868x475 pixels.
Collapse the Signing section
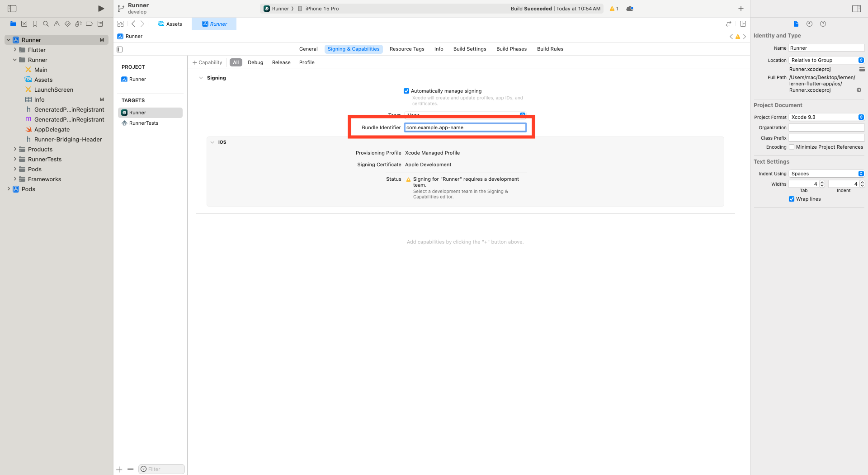coord(201,78)
